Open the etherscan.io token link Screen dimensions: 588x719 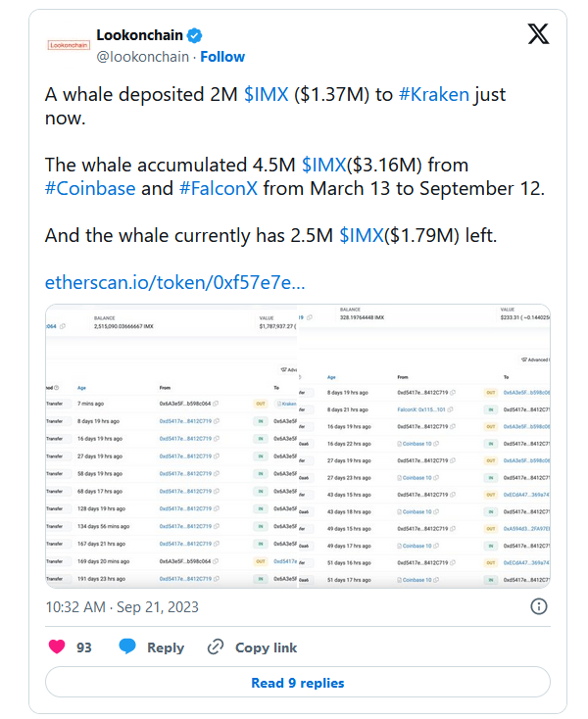[174, 282]
